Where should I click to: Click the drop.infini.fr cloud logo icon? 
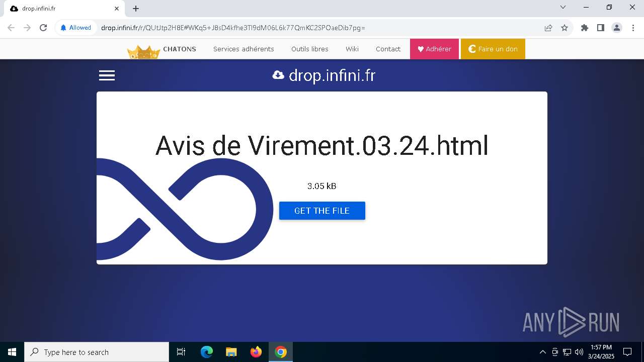pos(278,75)
